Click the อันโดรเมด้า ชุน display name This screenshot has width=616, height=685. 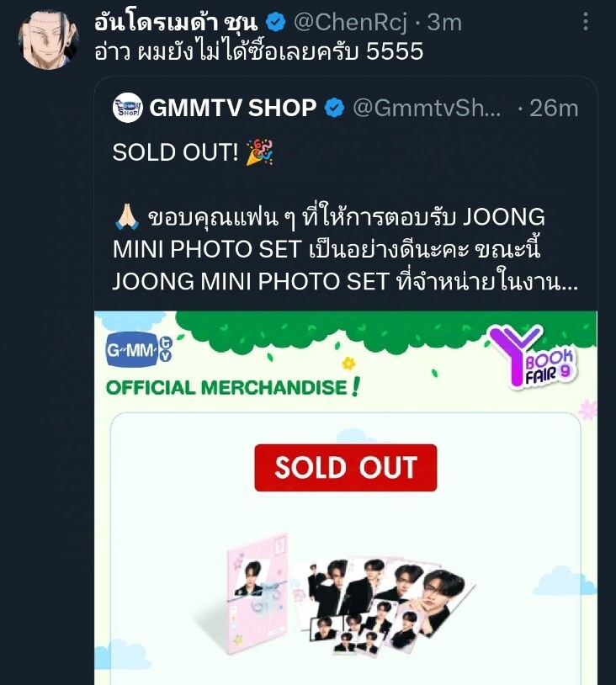pyautogui.click(x=177, y=22)
